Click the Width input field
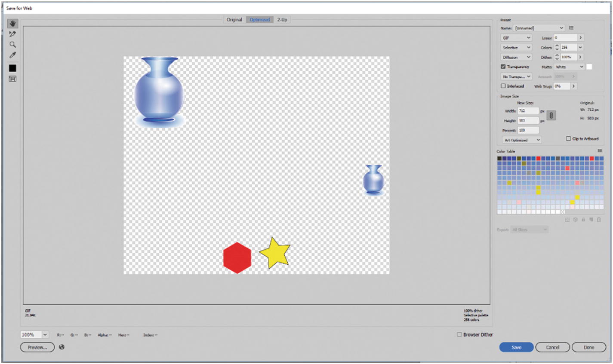 528,111
